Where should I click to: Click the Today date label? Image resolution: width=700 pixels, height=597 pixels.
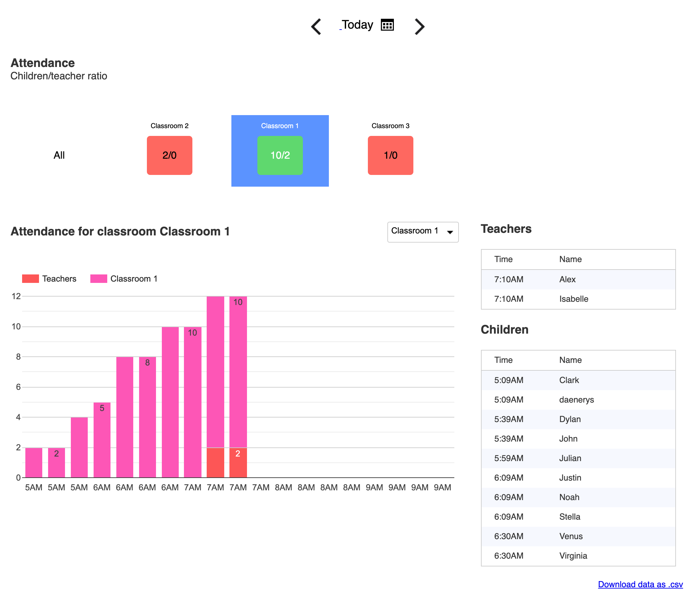[357, 25]
